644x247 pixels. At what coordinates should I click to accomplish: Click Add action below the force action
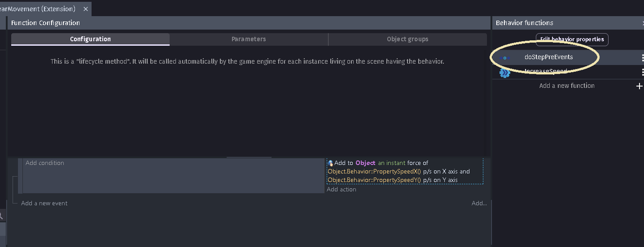coord(342,190)
